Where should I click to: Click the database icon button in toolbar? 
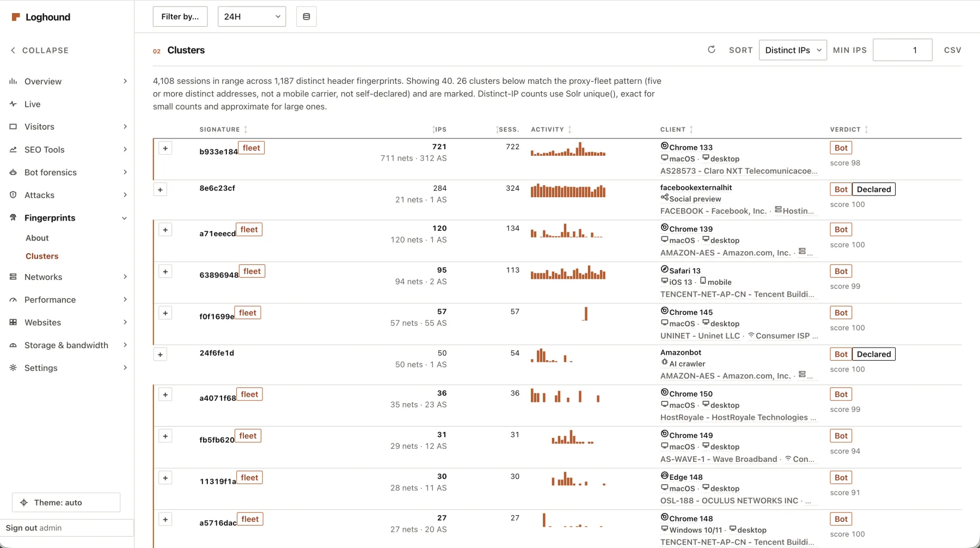pos(307,16)
